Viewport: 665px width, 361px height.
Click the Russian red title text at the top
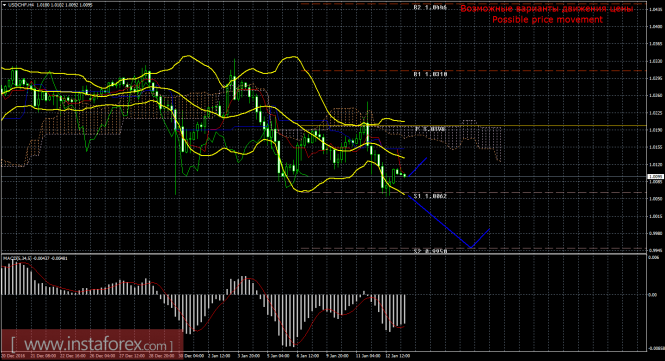point(547,8)
